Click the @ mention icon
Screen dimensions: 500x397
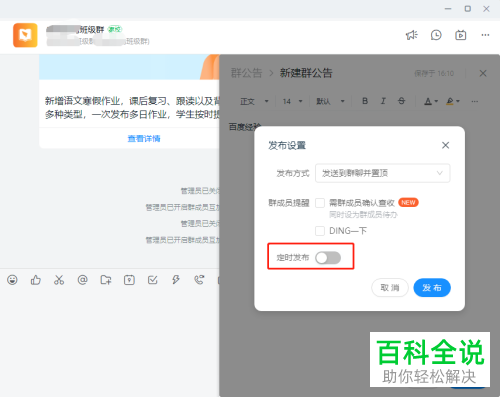point(82,280)
